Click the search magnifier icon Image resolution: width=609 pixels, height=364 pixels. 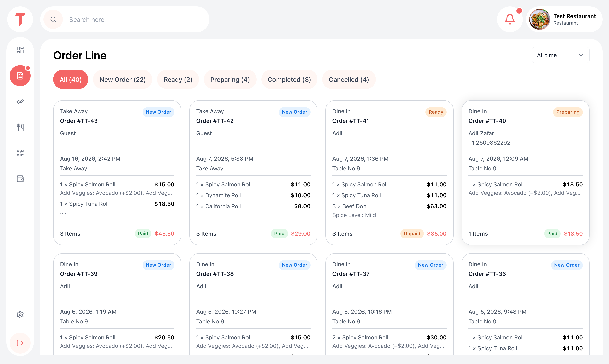click(x=53, y=19)
